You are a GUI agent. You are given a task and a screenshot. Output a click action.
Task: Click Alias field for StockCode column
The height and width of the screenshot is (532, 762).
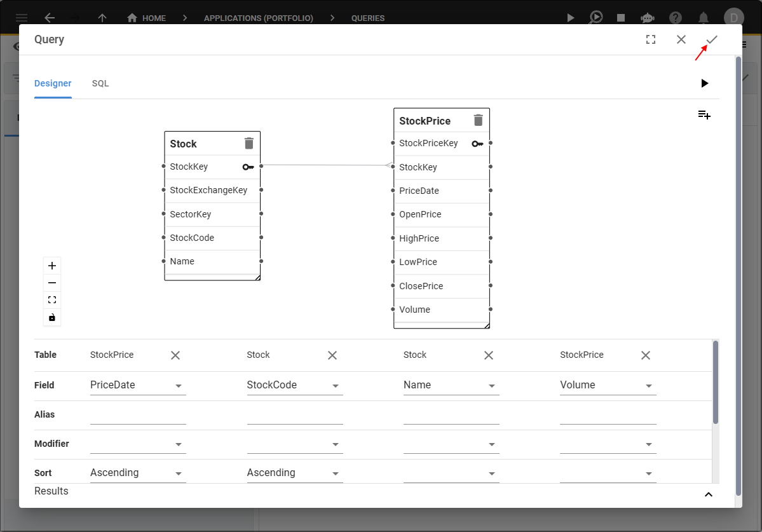click(x=295, y=415)
